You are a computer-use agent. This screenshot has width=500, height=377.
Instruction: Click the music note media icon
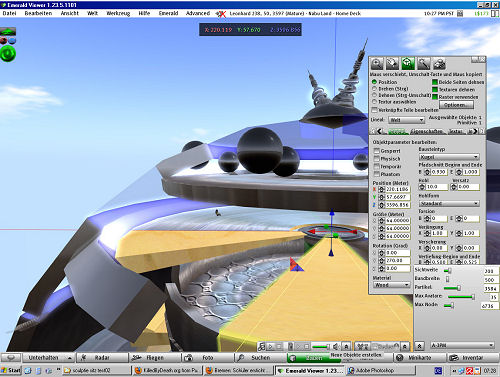tap(262, 346)
